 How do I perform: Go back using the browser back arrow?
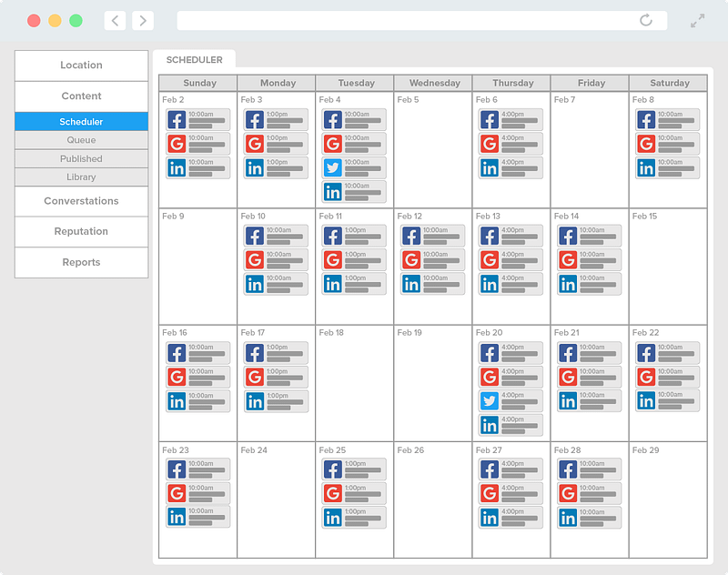115,20
